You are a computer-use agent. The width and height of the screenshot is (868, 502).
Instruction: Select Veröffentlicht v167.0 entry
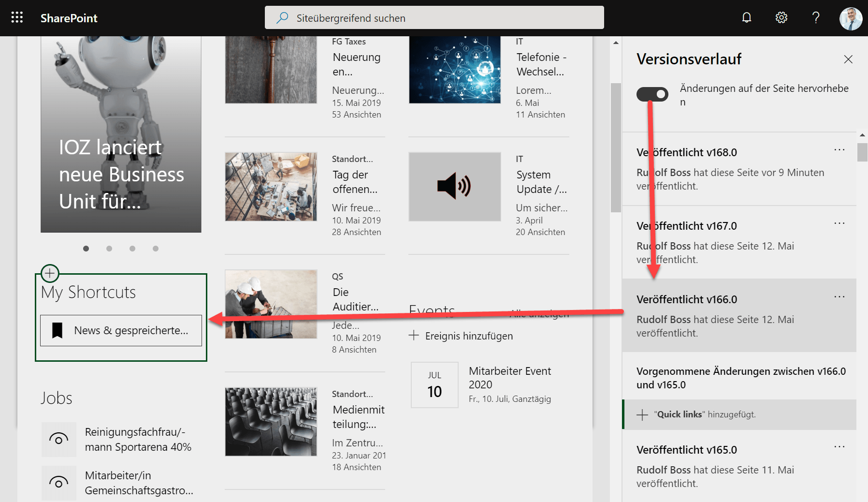pos(739,243)
